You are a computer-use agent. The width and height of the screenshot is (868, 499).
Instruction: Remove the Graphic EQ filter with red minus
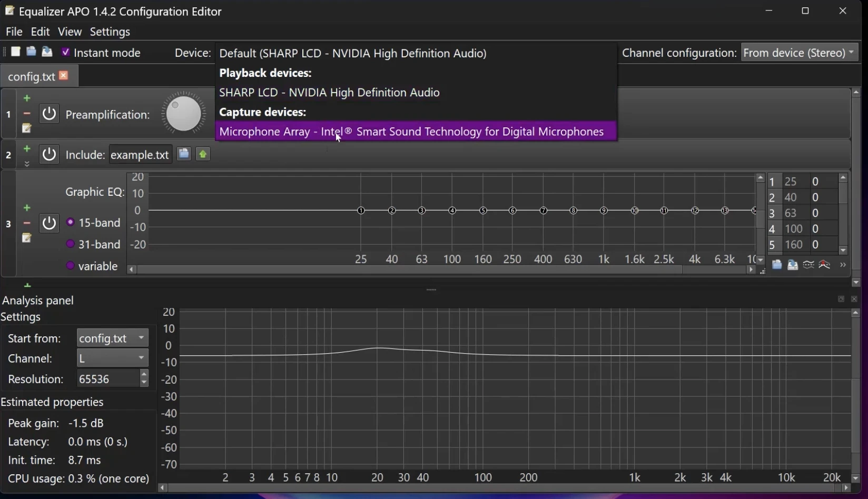(x=27, y=223)
